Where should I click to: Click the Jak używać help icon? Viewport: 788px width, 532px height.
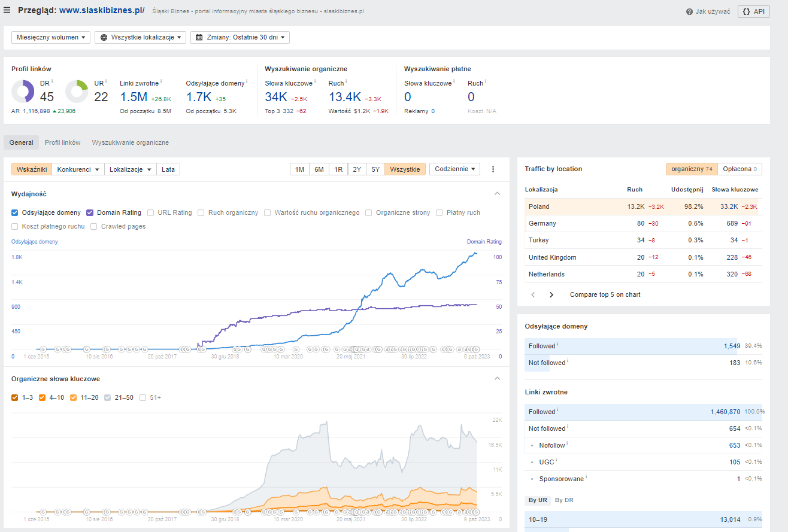pyautogui.click(x=690, y=11)
